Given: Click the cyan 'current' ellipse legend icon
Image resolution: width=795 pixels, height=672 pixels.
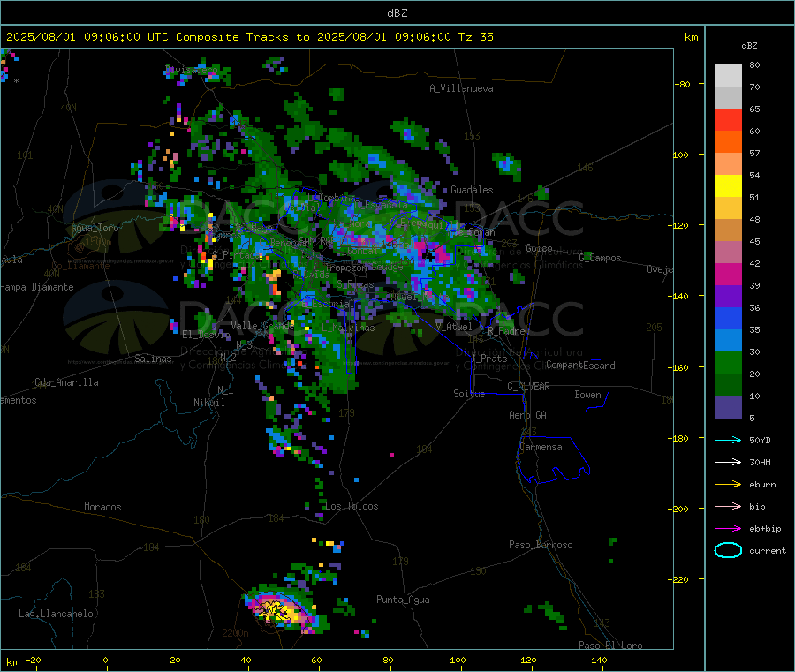Looking at the screenshot, I should (x=728, y=550).
